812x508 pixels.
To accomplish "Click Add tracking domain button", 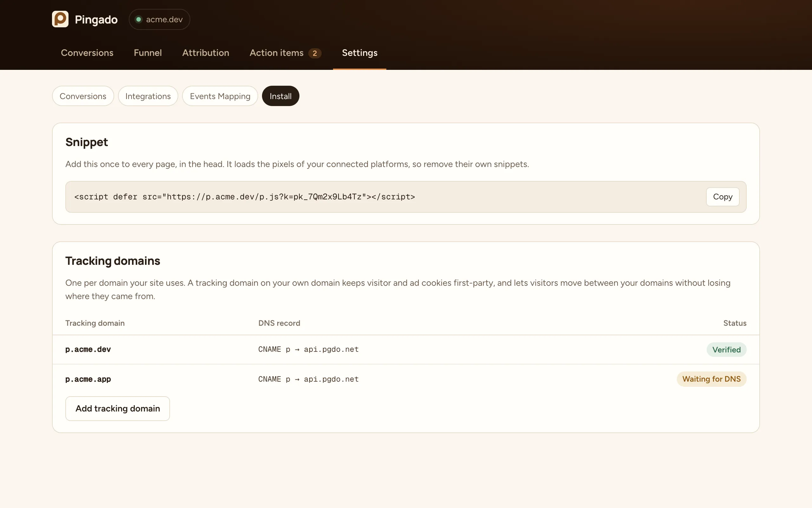I will pyautogui.click(x=117, y=408).
